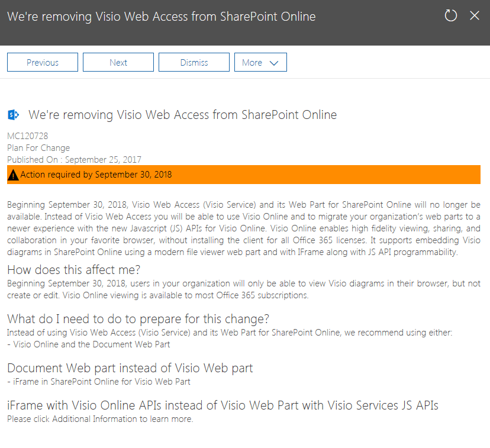The image size is (490, 448).
Task: Close the message panel with the X
Action: pos(475,16)
